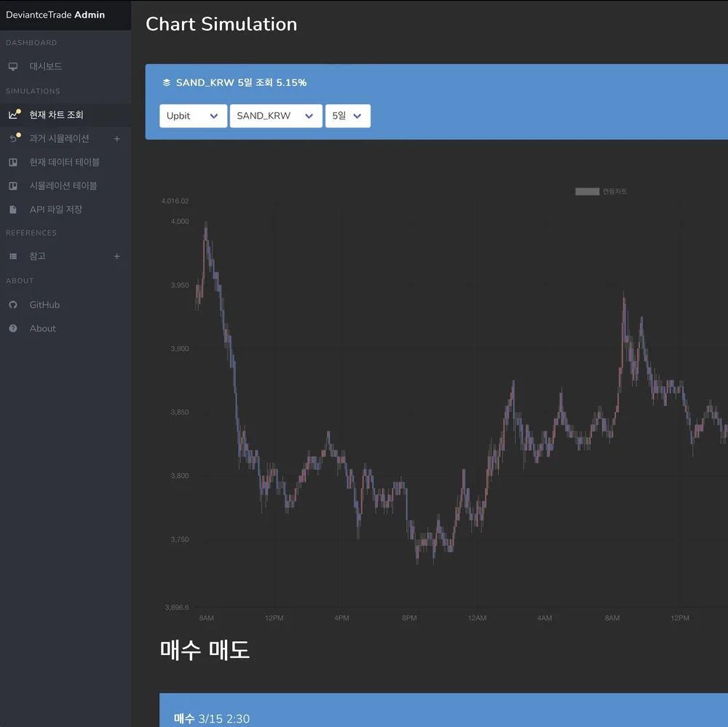Click the dashboard monitor icon
Screen dimensions: 728x727
tap(13, 66)
